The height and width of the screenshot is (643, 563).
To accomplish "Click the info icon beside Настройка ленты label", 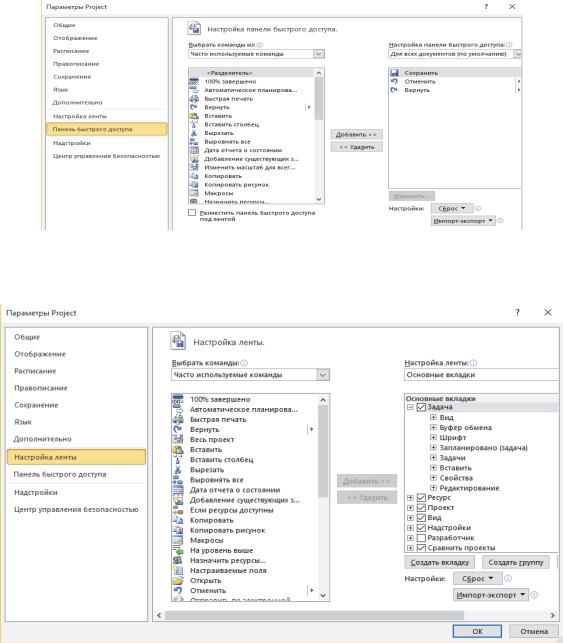I will [x=473, y=363].
